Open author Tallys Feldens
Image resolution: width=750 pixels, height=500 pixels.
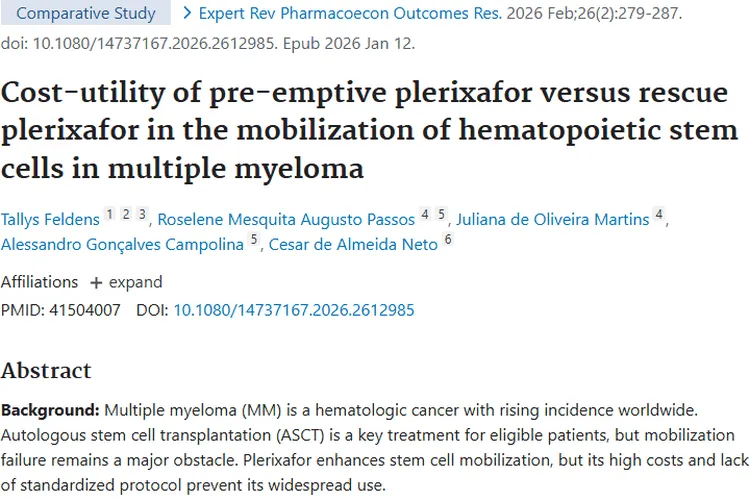(x=50, y=219)
